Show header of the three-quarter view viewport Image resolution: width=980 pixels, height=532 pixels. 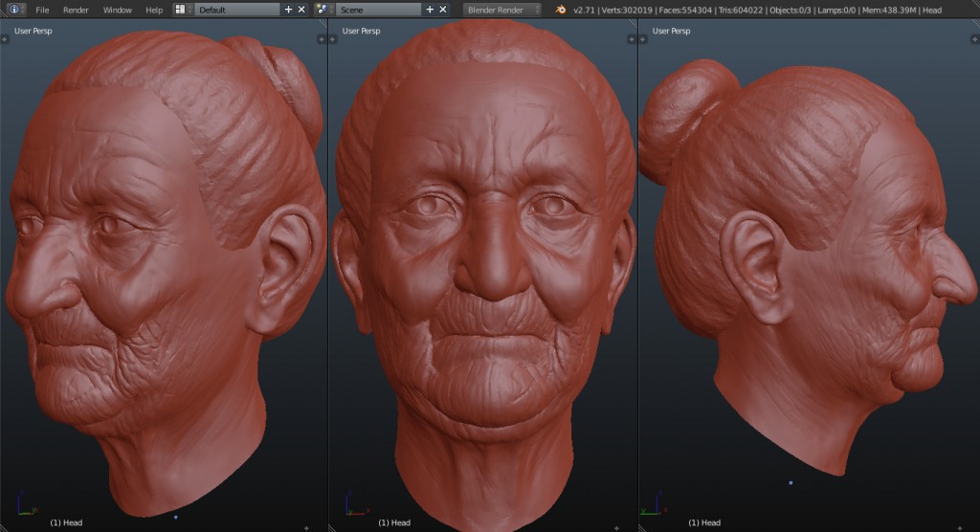306,528
